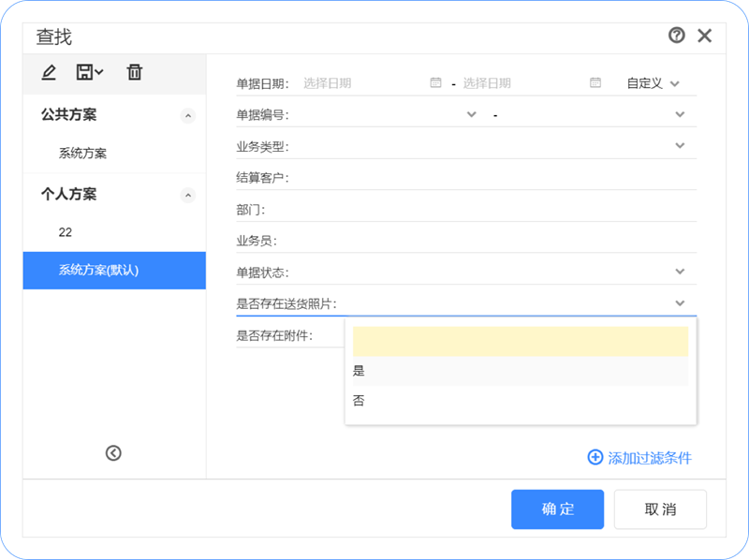Open the start date calendar icon
749x560 pixels.
pyautogui.click(x=435, y=82)
